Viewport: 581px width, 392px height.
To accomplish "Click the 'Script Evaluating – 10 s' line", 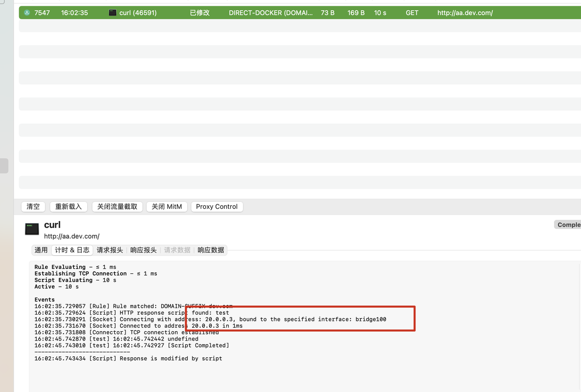I will 75,280.
